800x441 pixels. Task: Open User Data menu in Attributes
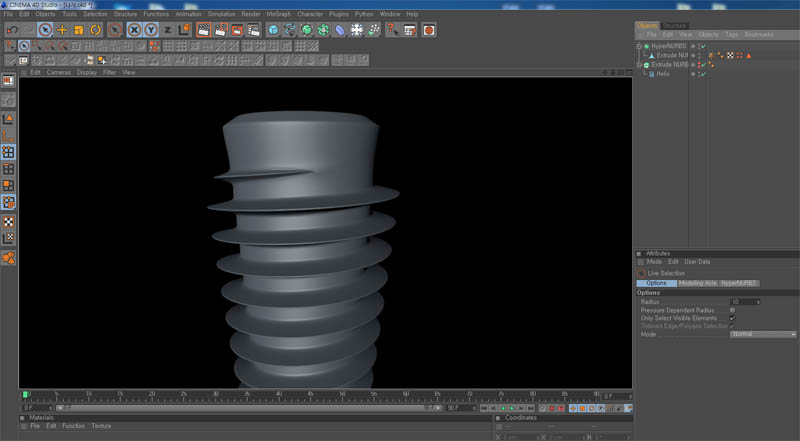tap(697, 262)
